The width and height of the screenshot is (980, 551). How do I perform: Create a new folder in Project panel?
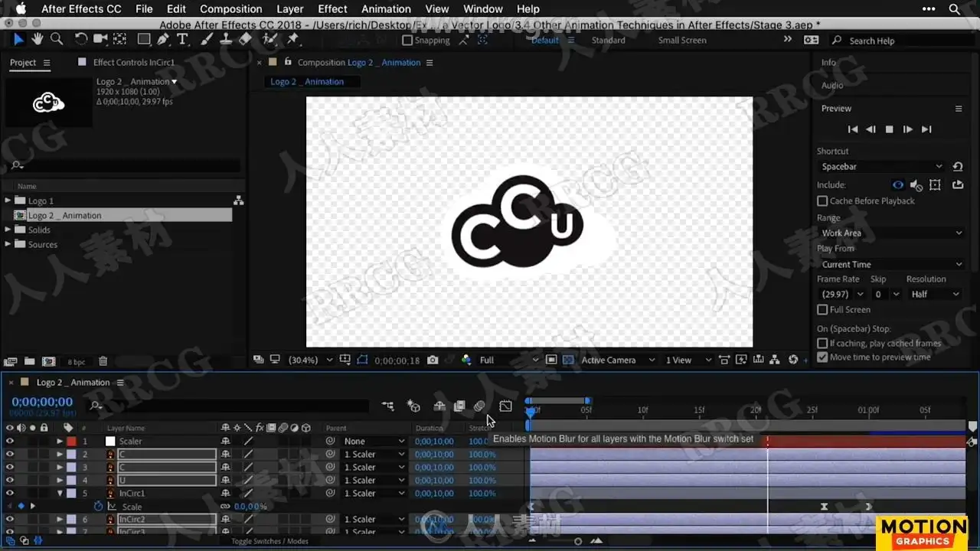(29, 361)
